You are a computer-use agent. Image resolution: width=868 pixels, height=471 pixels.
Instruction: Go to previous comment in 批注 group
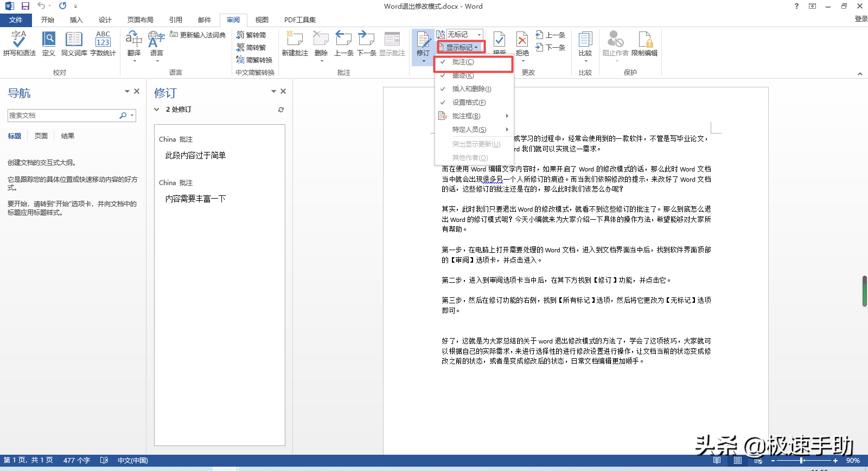[344, 43]
